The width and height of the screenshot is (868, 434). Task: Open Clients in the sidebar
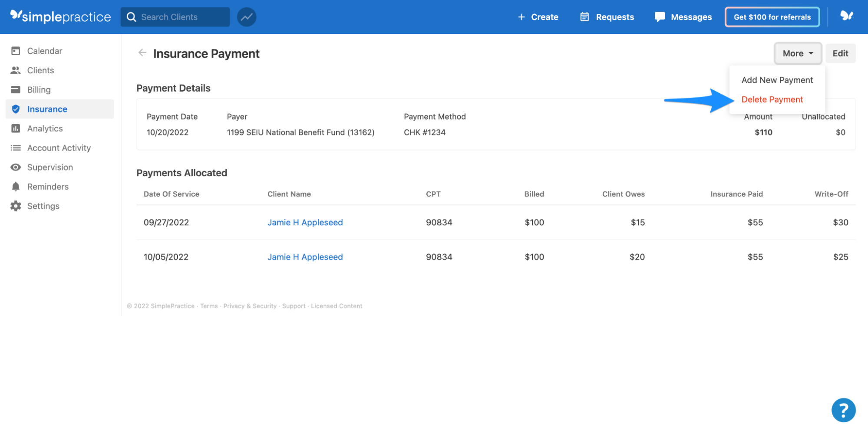click(x=40, y=70)
